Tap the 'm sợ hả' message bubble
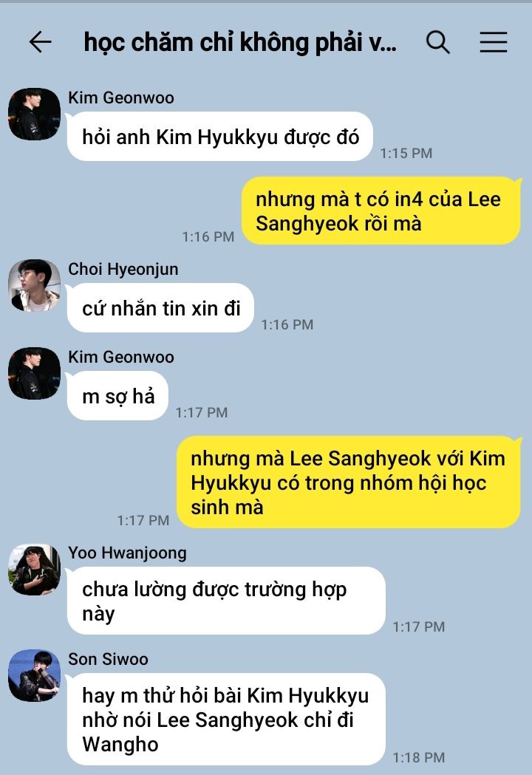 pos(117,396)
